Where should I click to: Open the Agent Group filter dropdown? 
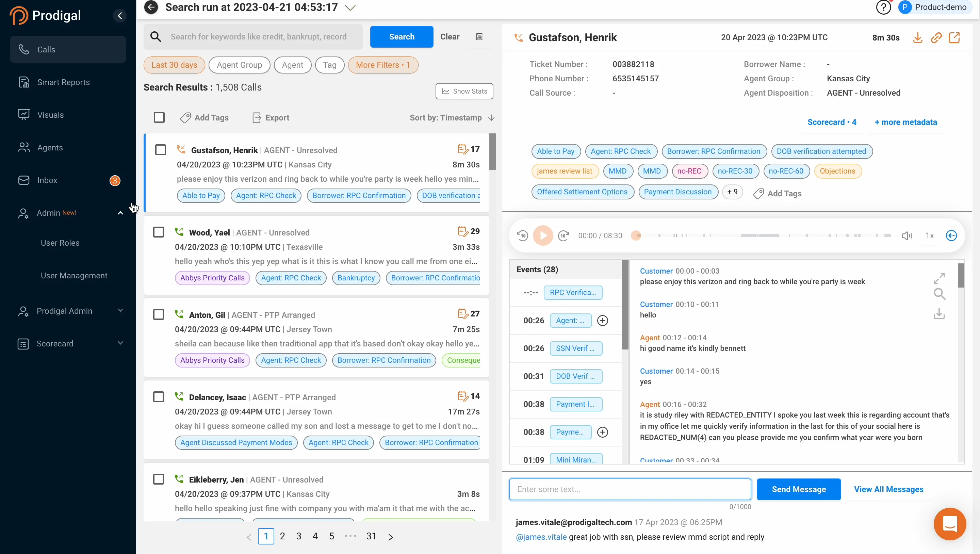pos(239,65)
